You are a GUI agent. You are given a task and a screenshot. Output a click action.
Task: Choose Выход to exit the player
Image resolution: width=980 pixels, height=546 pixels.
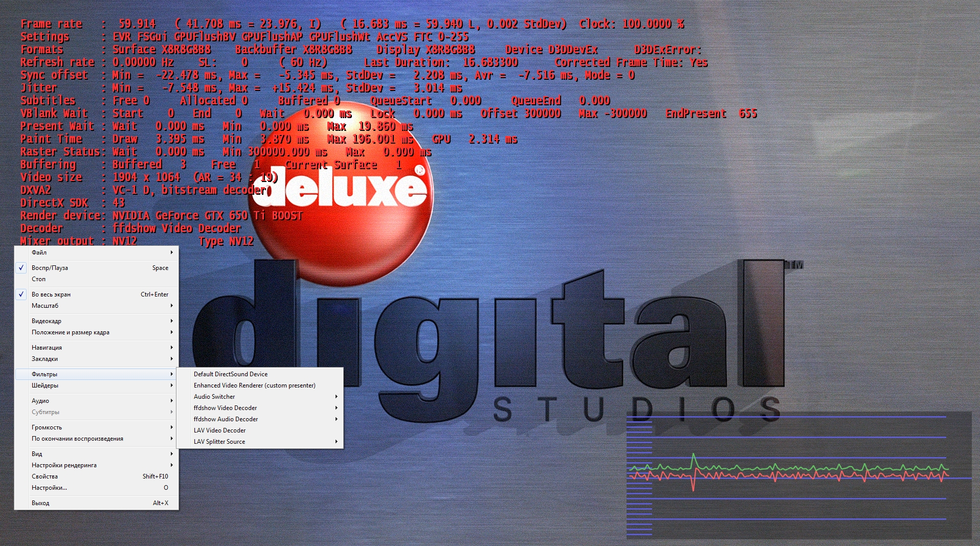(41, 503)
